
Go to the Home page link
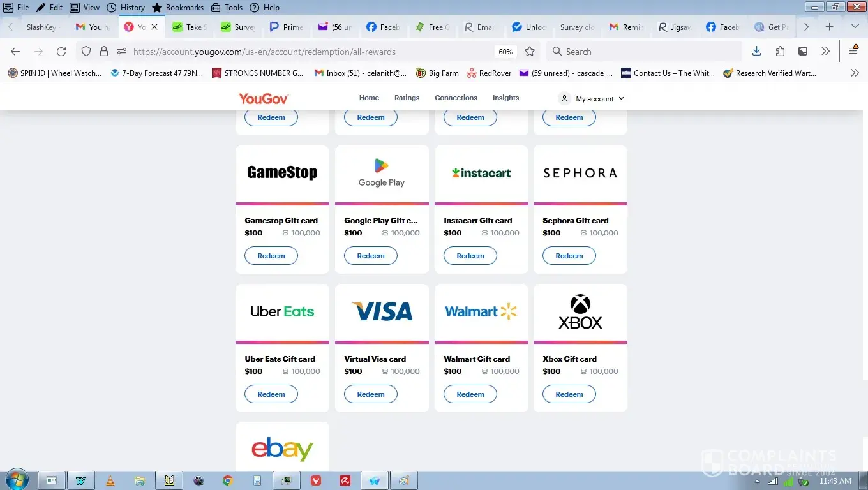click(369, 98)
